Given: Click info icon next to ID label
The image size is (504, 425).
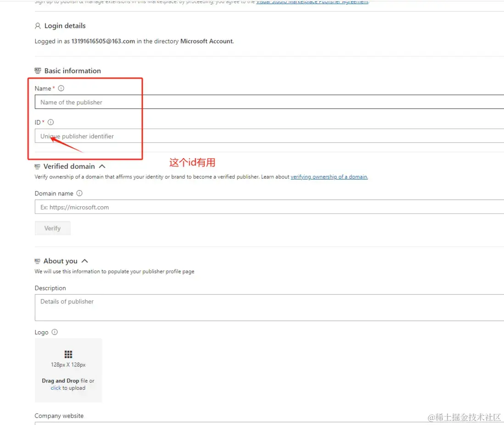Looking at the screenshot, I should pyautogui.click(x=51, y=122).
